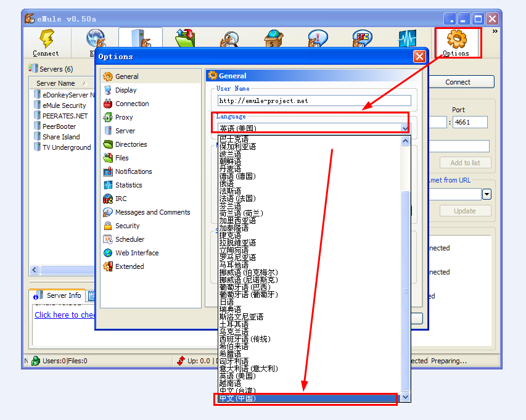Collapse the Language combo box arrow
The width and height of the screenshot is (526, 420).
pyautogui.click(x=405, y=128)
